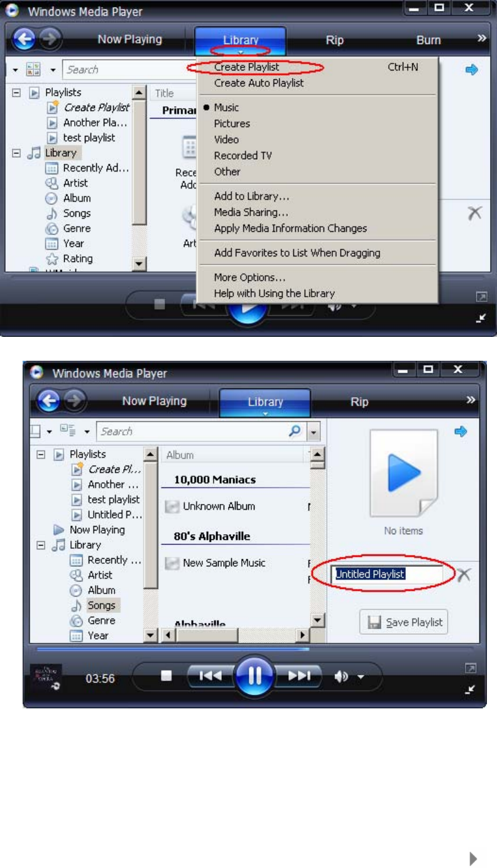Image resolution: width=497 pixels, height=868 pixels.
Task: Click full-screen icon in upper window
Action: (x=481, y=297)
